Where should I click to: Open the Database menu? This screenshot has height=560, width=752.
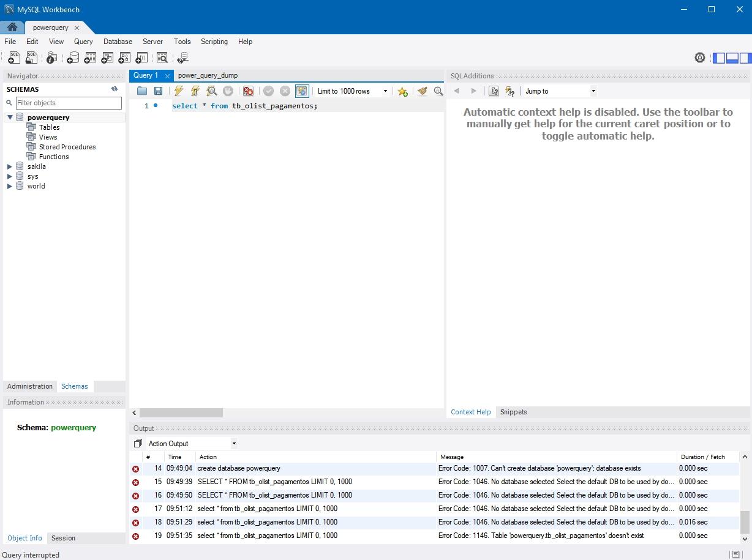pos(118,42)
